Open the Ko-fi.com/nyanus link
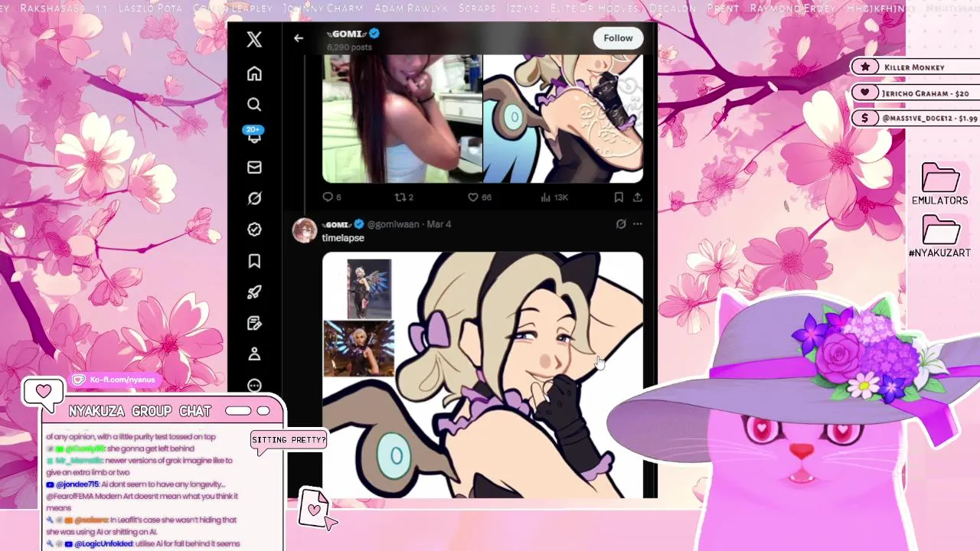The image size is (980, 551). coord(115,380)
